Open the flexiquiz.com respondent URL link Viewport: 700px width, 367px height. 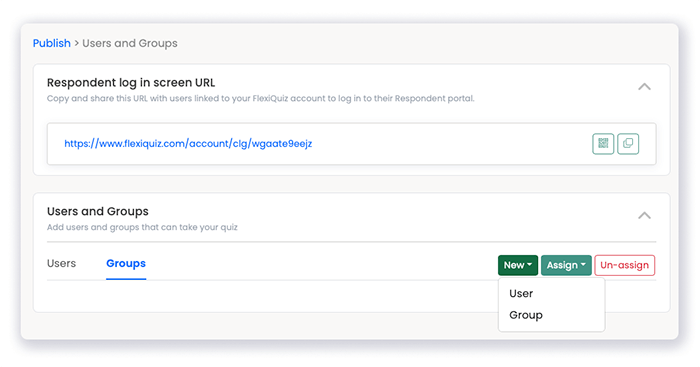point(188,144)
